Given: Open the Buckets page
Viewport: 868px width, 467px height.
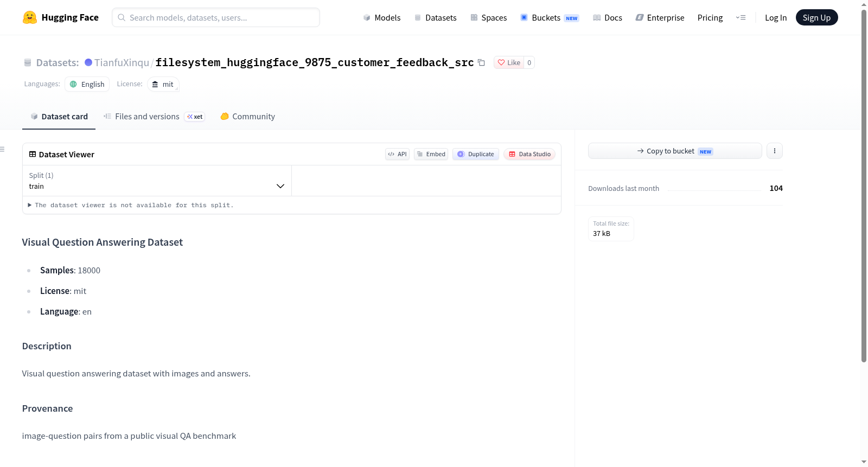Looking at the screenshot, I should tap(550, 17).
